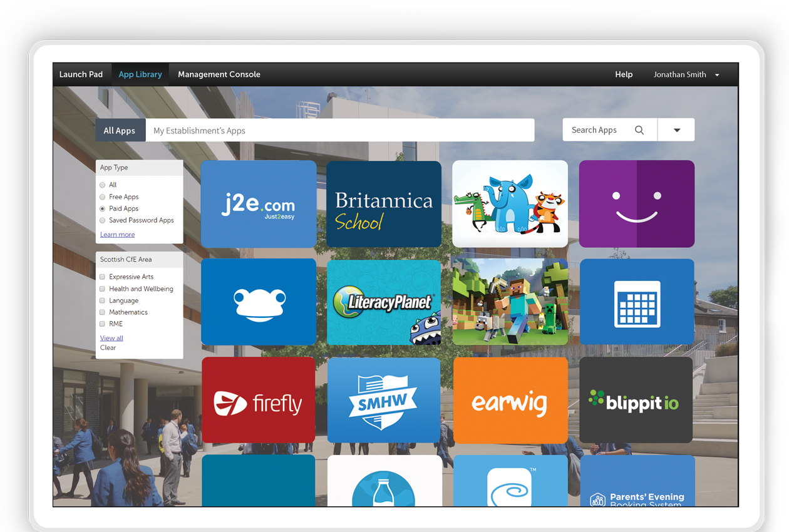Select the Saved Password Apps radio button
The height and width of the screenshot is (532, 789).
[x=103, y=220]
